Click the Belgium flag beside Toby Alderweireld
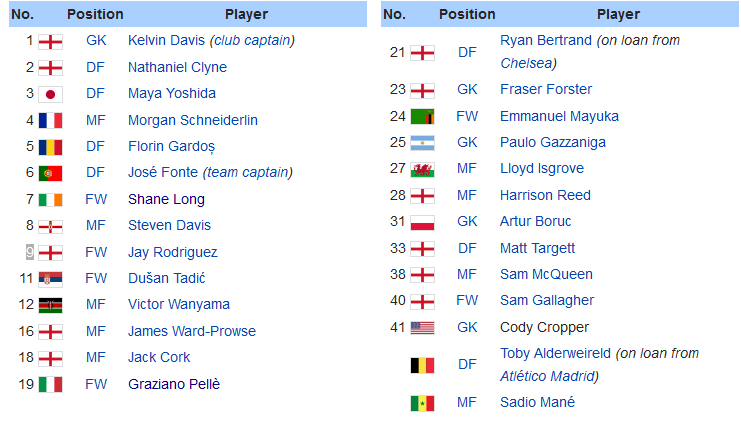 point(422,365)
